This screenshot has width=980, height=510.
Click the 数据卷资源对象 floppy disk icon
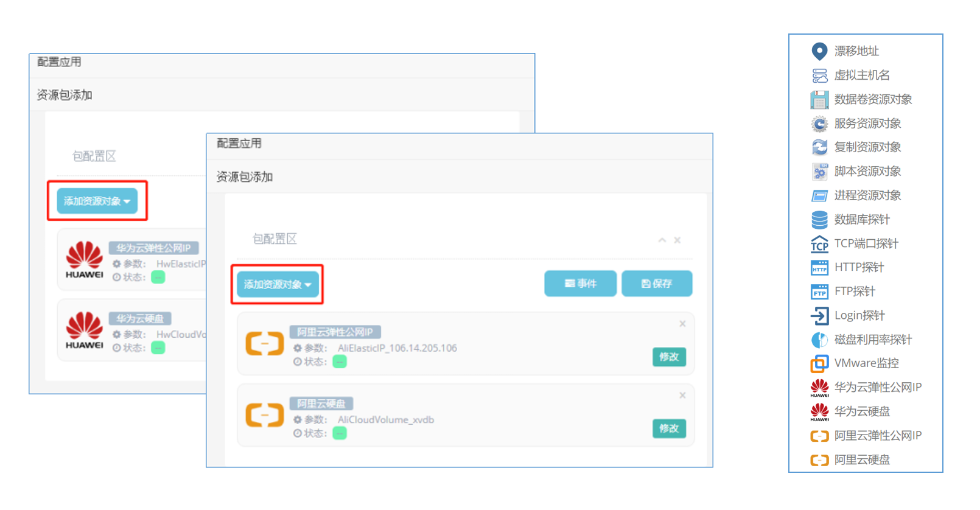pos(819,99)
